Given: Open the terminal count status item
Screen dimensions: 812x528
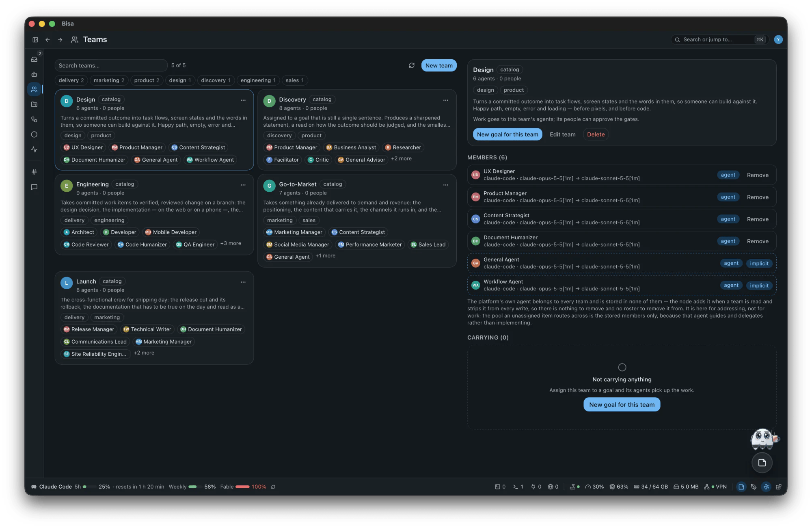Looking at the screenshot, I should click(x=518, y=487).
